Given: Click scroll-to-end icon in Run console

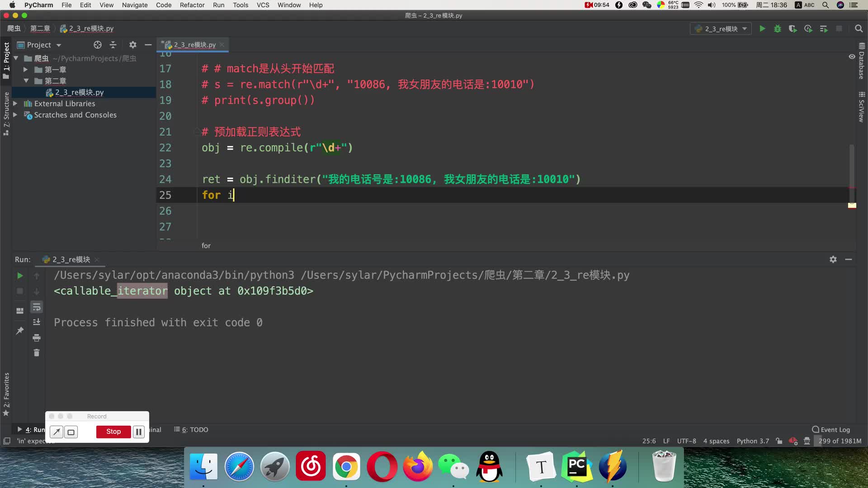Looking at the screenshot, I should coord(37,322).
